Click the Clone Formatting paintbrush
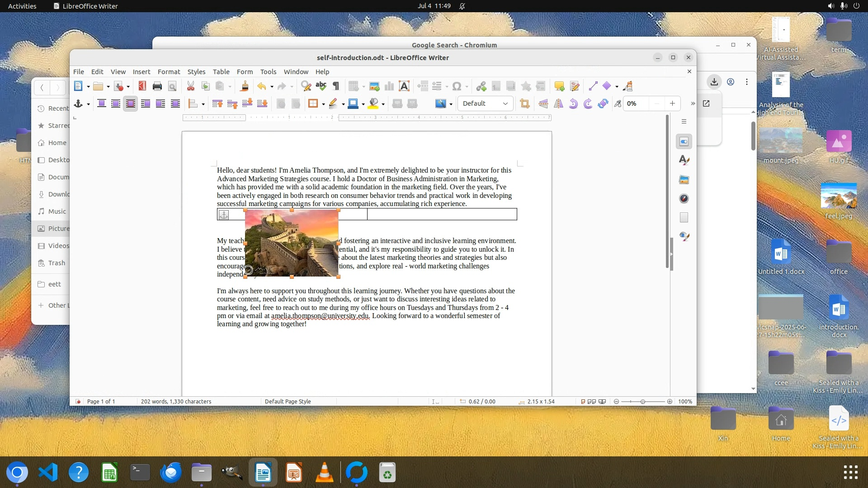This screenshot has height=488, width=868. [244, 86]
